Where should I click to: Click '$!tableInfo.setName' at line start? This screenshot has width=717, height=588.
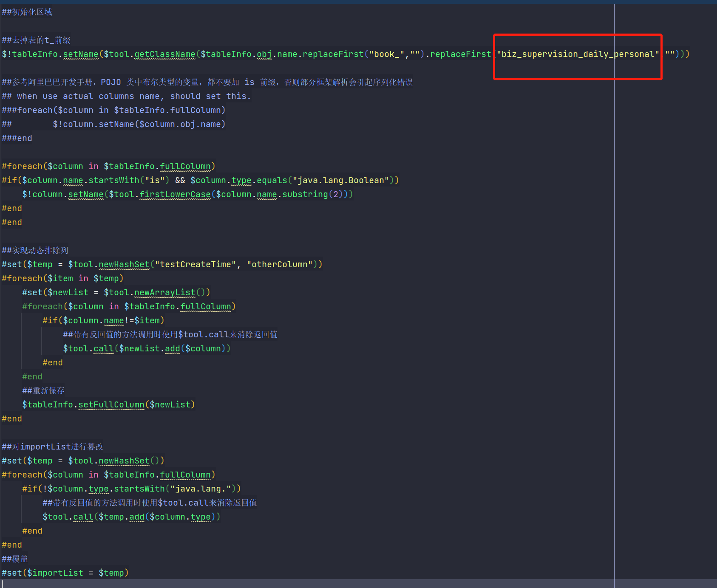pyautogui.click(x=50, y=54)
